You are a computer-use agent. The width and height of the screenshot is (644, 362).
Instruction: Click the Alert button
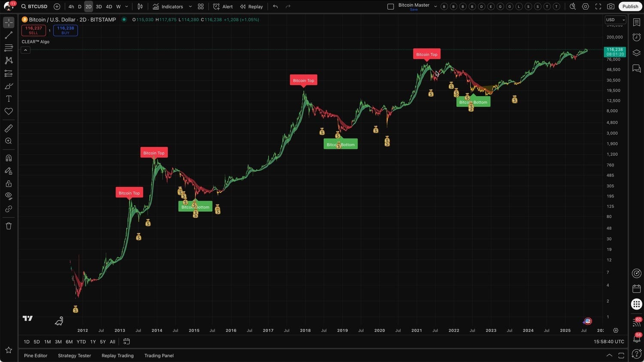[x=223, y=6]
